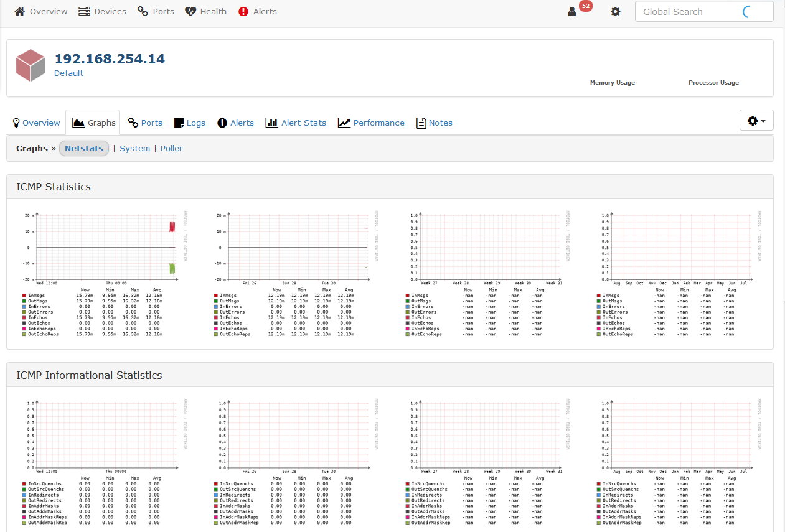
Task: Select the Poller graphs section
Action: pos(171,149)
